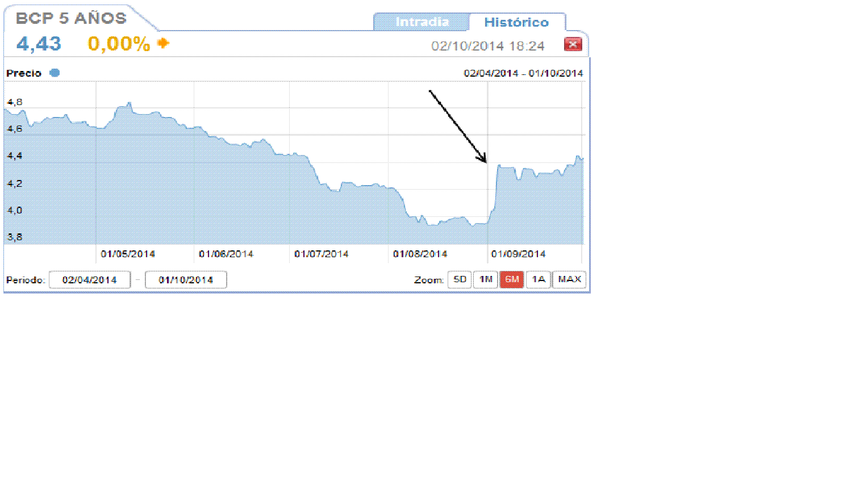Set zoom to 1M
Image resolution: width=868 pixels, height=490 pixels.
[x=486, y=279]
